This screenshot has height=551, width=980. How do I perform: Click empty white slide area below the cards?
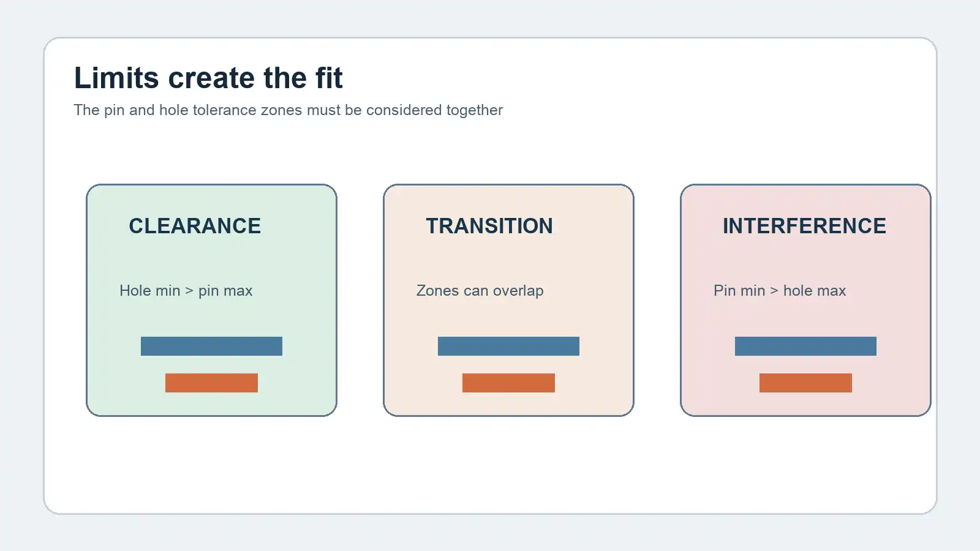[490, 465]
